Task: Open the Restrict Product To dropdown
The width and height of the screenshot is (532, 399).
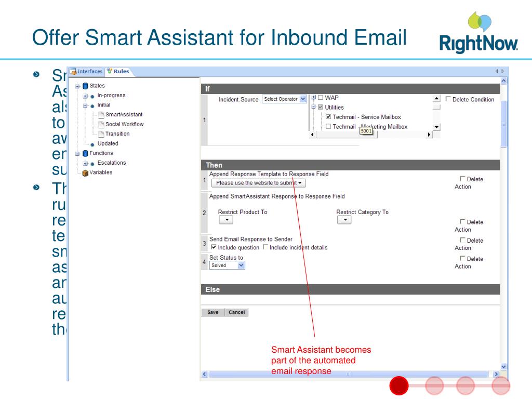Action: 227,220
